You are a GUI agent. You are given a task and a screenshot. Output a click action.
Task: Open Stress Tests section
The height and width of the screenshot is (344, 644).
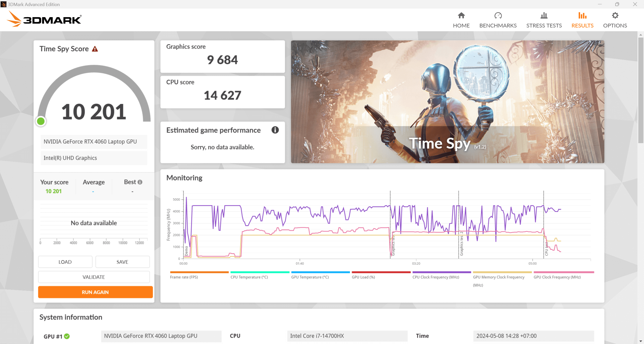[x=544, y=20]
